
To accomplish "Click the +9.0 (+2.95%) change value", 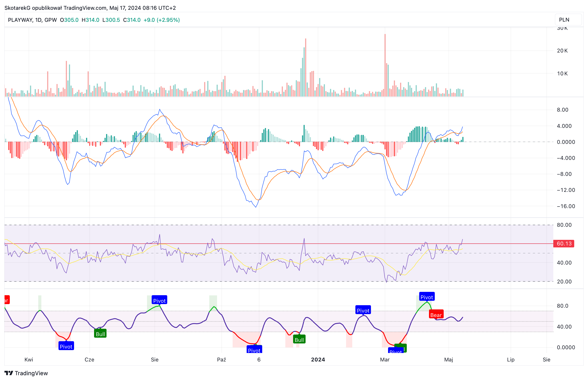I will coord(162,20).
